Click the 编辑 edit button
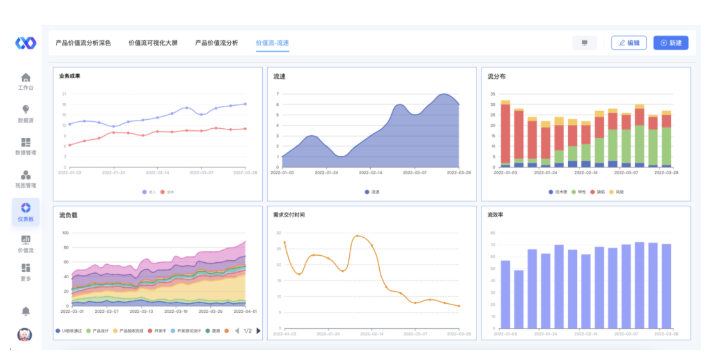This screenshot has height=361, width=707. [x=629, y=43]
